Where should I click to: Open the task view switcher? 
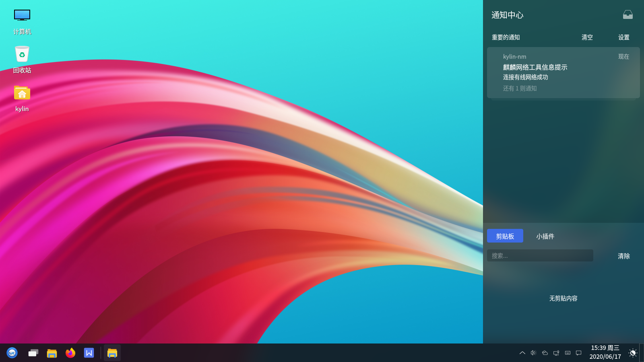click(33, 353)
